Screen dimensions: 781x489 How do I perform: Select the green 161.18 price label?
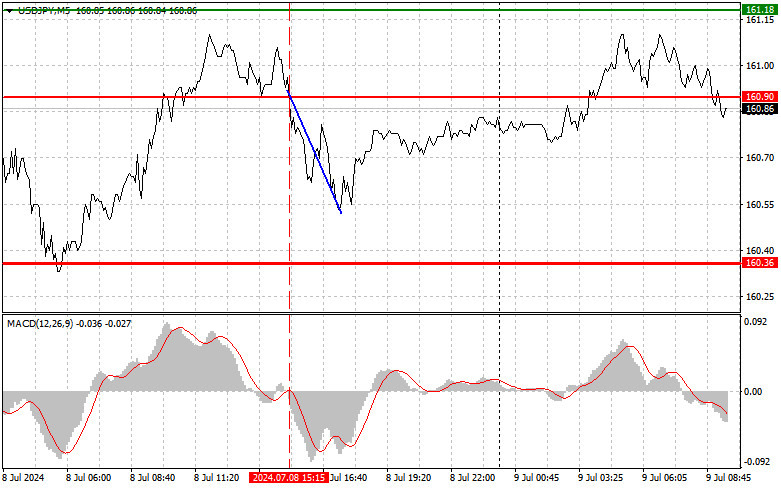coord(760,9)
